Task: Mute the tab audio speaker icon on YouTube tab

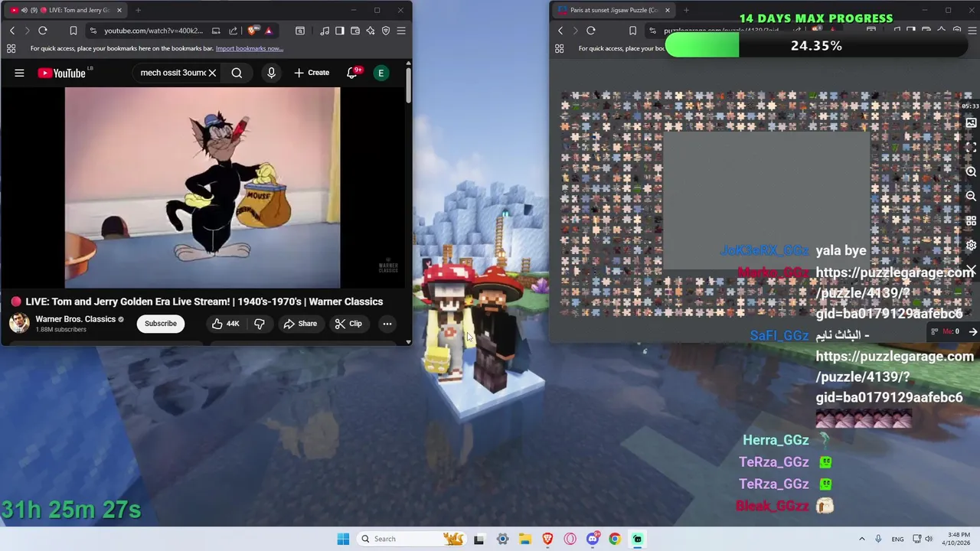Action: pos(24,10)
